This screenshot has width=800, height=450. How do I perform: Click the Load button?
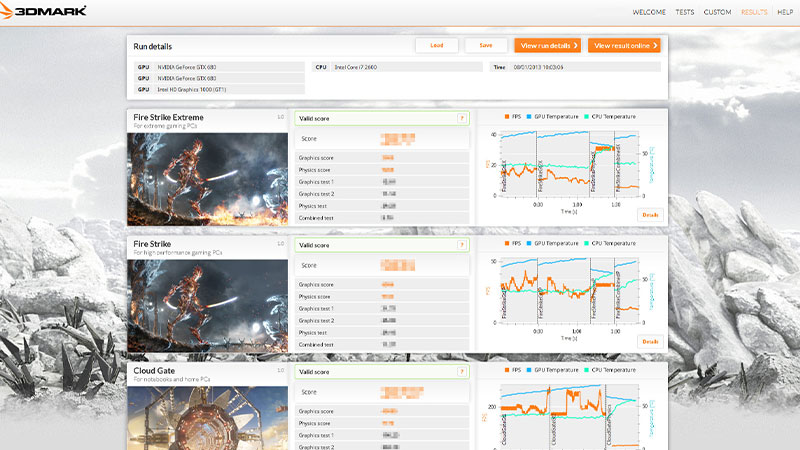tap(437, 45)
